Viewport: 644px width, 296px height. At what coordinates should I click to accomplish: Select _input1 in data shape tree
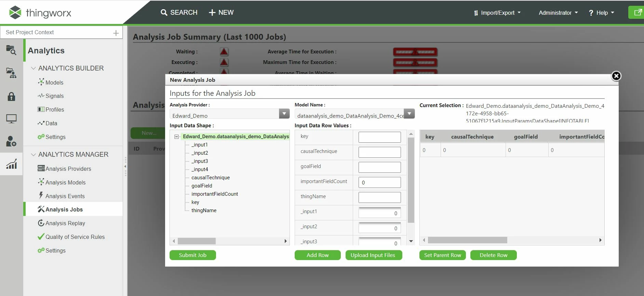tap(200, 145)
